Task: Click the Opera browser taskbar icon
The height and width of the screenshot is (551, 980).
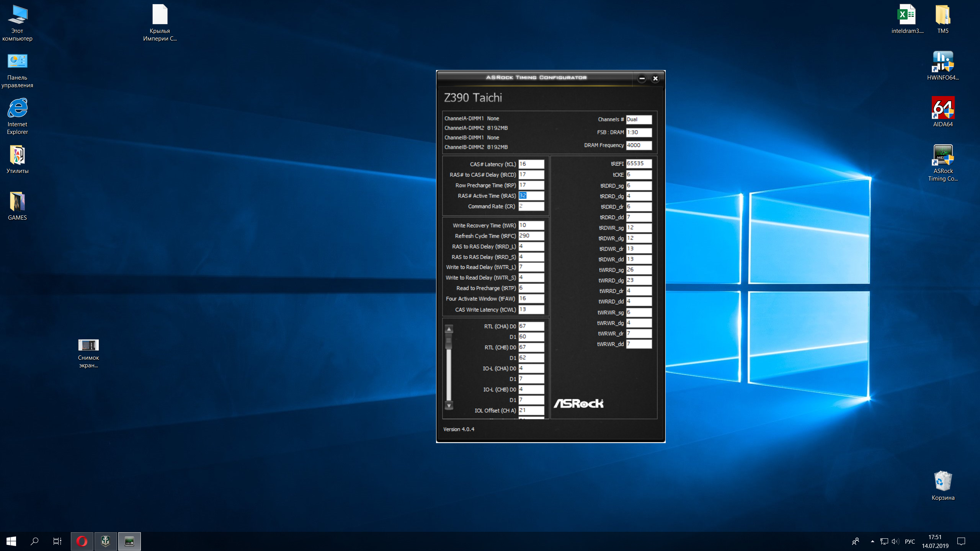Action: [x=82, y=541]
